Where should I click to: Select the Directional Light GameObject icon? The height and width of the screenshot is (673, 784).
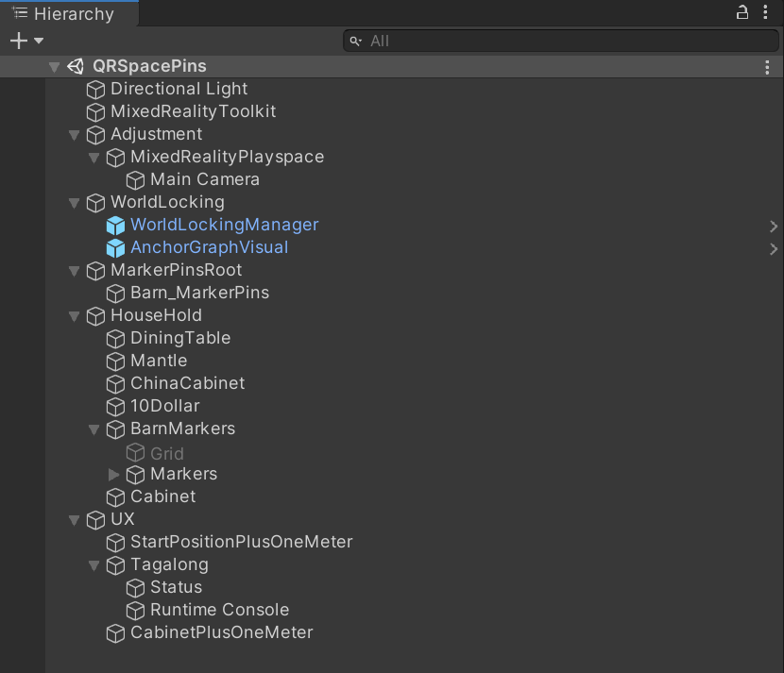point(95,88)
